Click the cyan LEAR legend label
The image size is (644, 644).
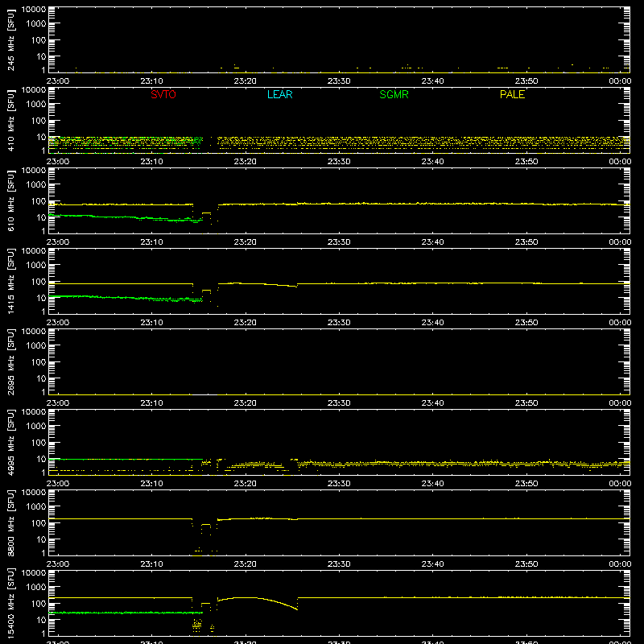279,94
